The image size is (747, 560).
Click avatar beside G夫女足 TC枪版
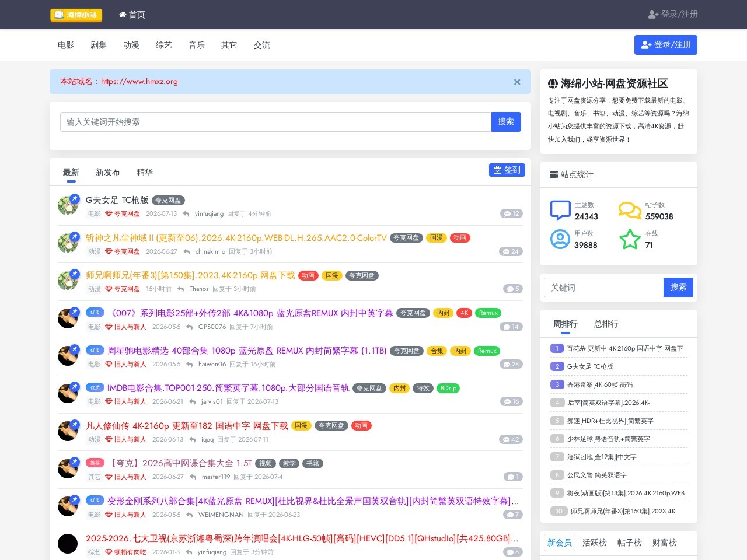(68, 205)
